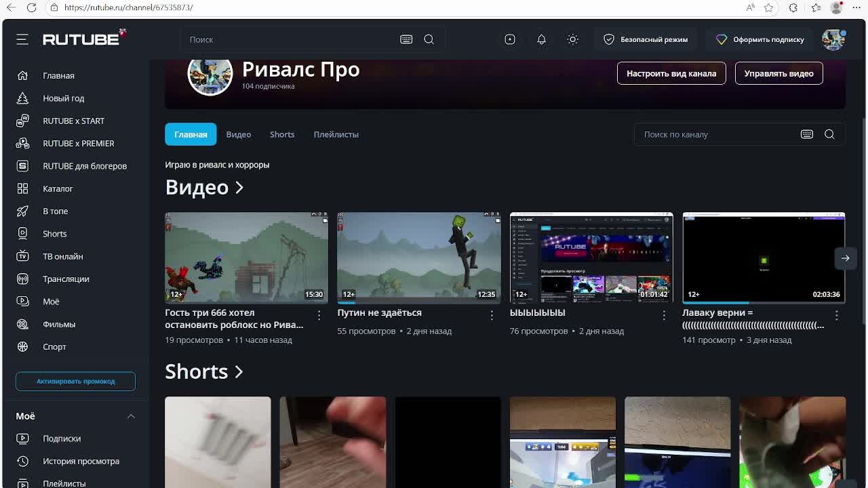Click the Подписки icon
The image size is (868, 488).
pos(22,439)
